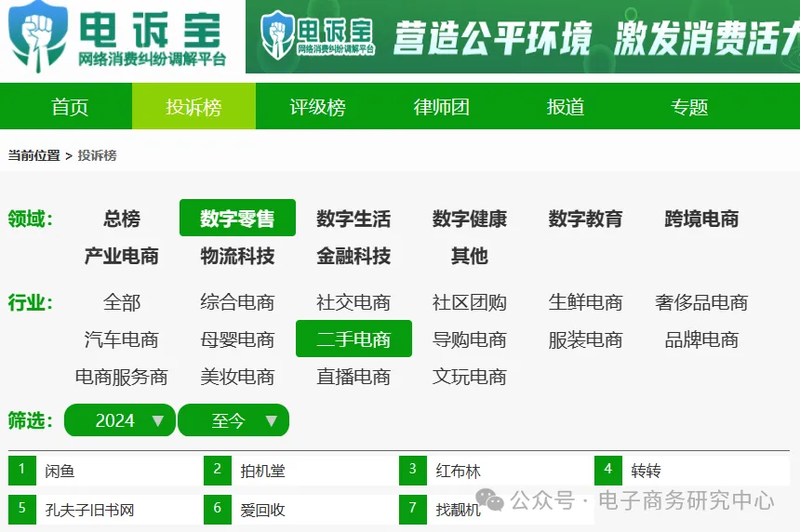Select 数字生活 domain filter
Viewport: 800px width, 532px height.
point(353,219)
